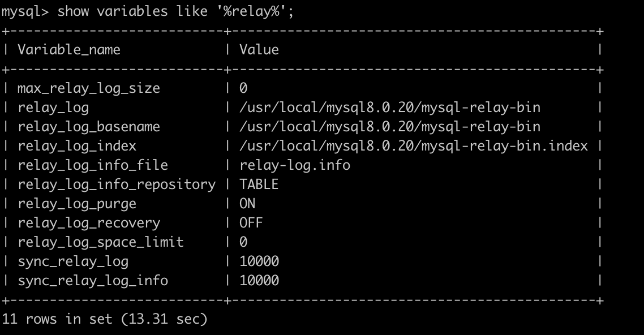Screen dimensions: 644x335
Task: Click the 10000 value for sync_relay_log_info
Action: point(259,281)
